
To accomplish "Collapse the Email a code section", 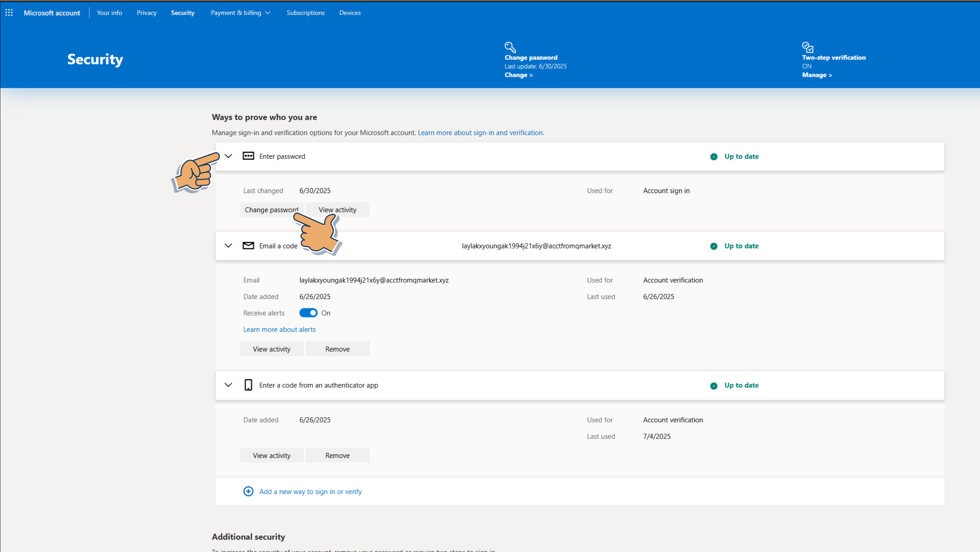I will click(228, 245).
